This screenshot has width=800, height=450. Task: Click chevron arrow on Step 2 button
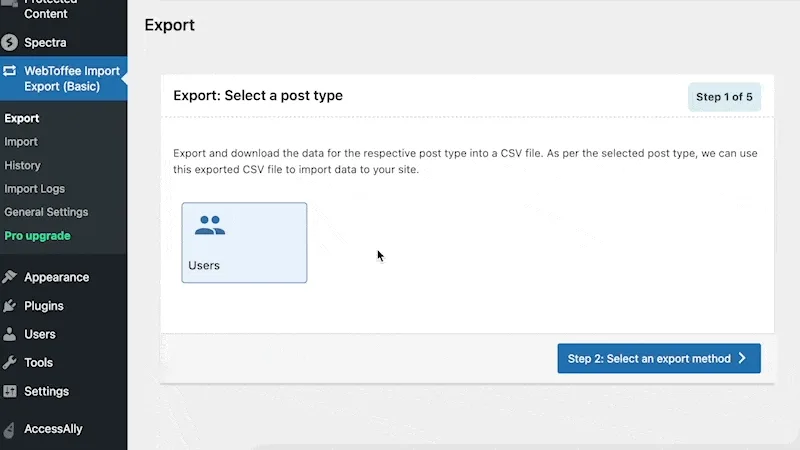tap(742, 358)
